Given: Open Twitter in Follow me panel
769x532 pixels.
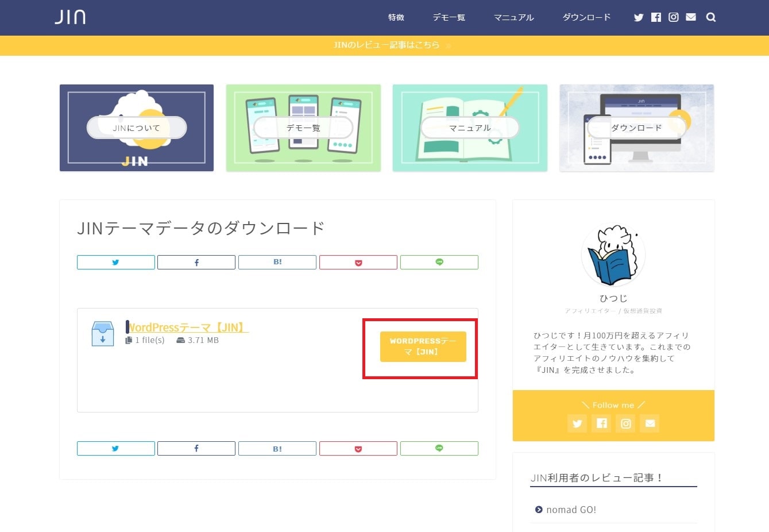Looking at the screenshot, I should (577, 423).
